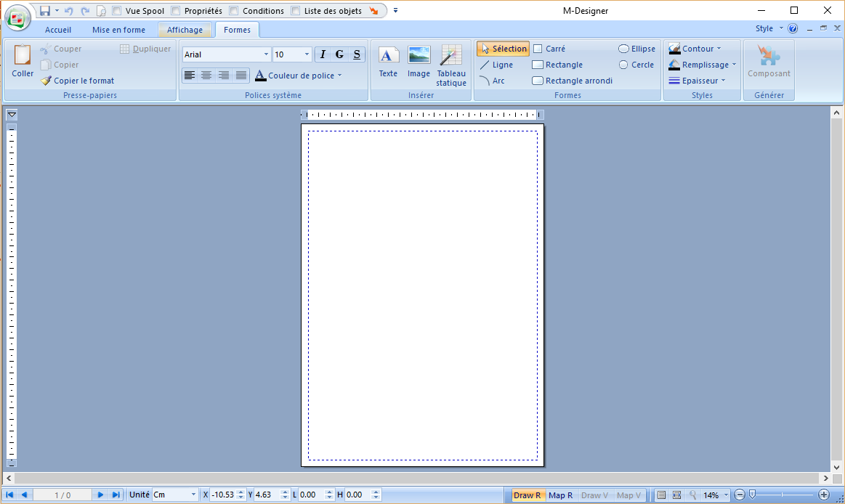845x504 pixels.
Task: Select the Arc drawing tool
Action: pos(496,81)
